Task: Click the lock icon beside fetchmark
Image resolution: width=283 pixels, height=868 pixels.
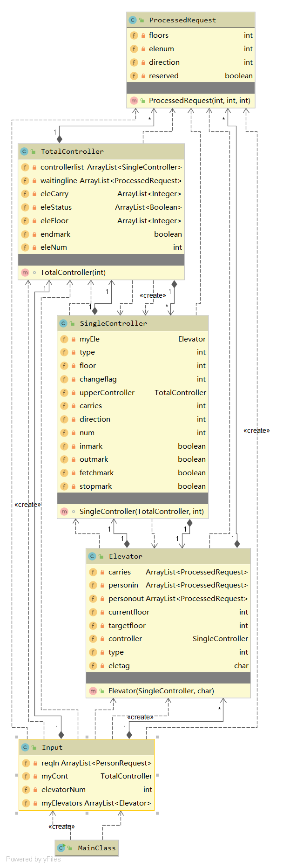Action: (74, 473)
